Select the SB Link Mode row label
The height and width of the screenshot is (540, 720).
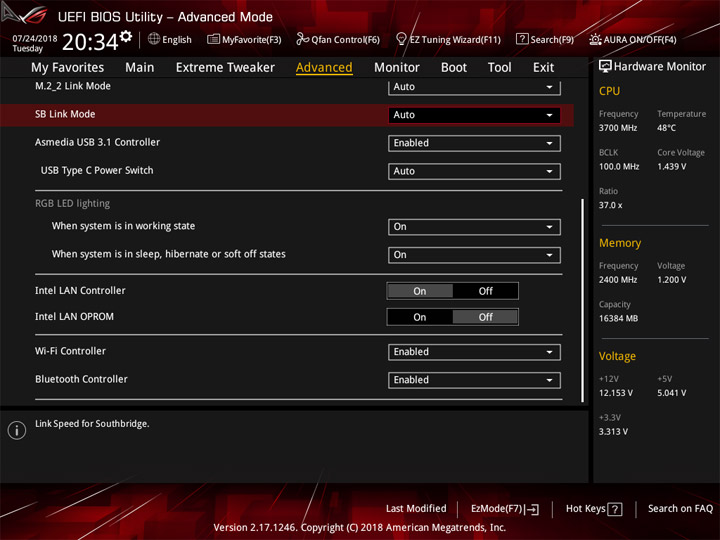pos(65,114)
